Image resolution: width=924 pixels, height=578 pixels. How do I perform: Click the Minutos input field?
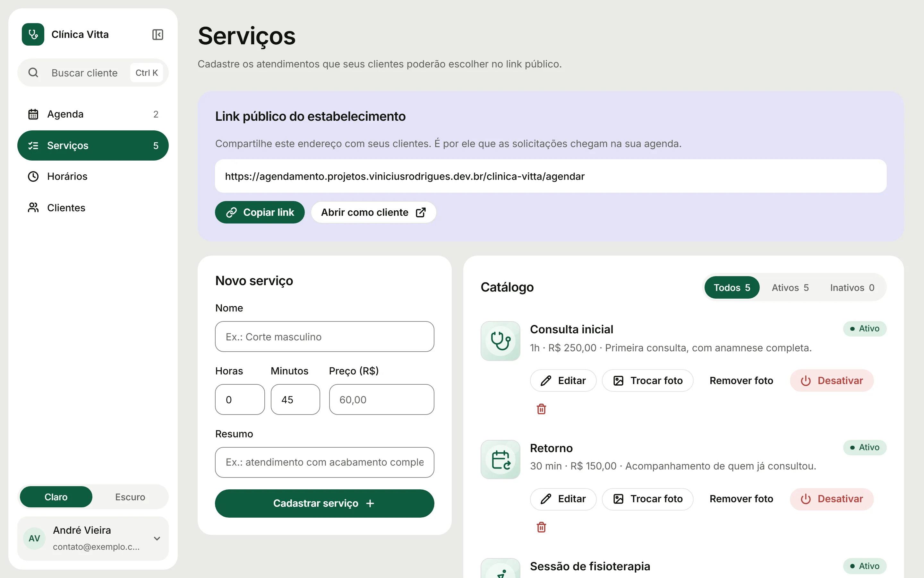coord(295,399)
